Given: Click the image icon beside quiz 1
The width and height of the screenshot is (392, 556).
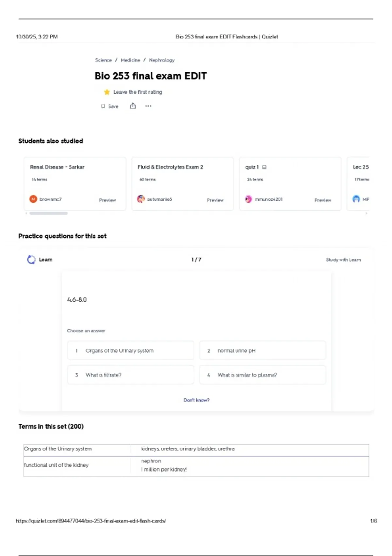Looking at the screenshot, I should point(264,167).
